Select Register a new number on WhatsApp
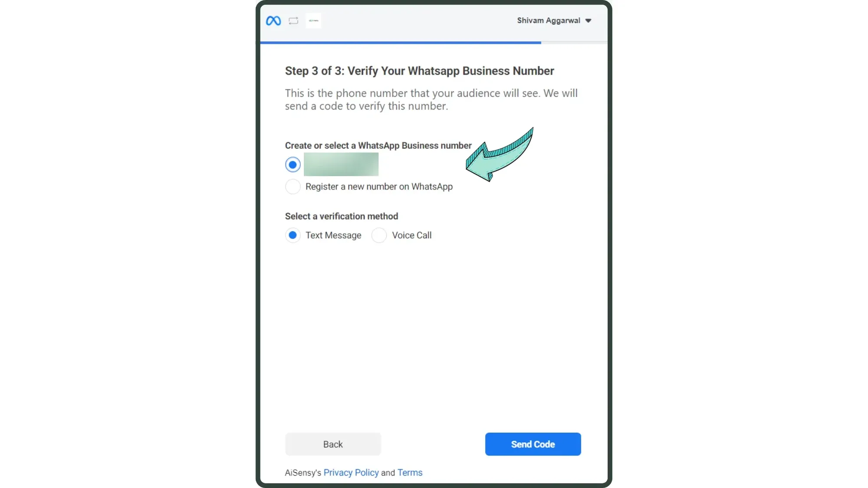Image resolution: width=868 pixels, height=488 pixels. pos(292,187)
